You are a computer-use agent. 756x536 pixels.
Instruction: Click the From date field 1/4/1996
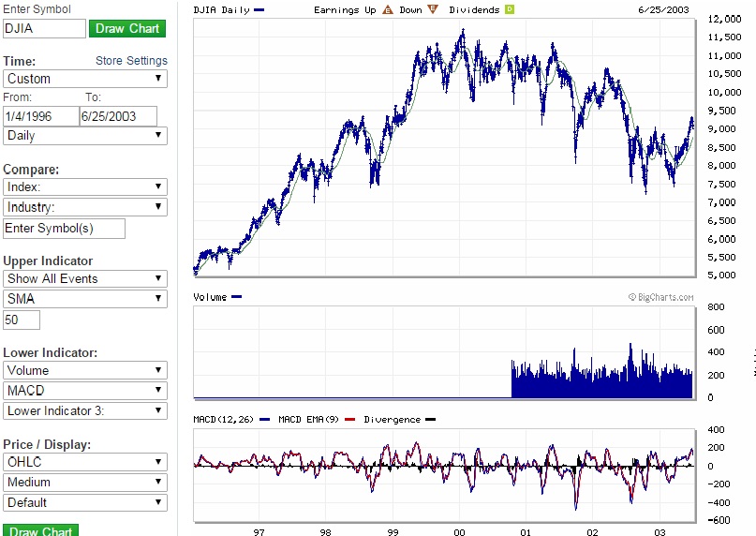41,116
